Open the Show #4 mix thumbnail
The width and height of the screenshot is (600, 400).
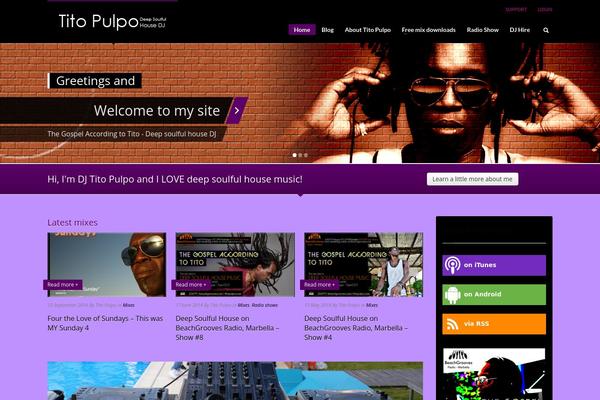tap(364, 265)
